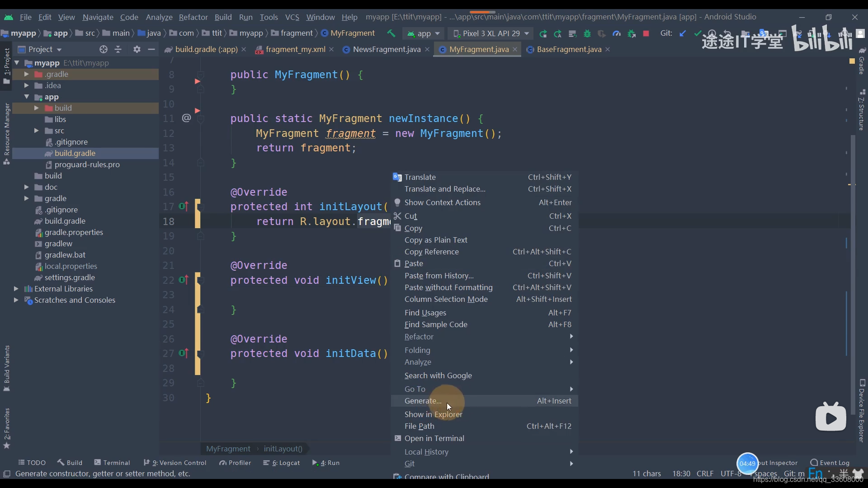
Task: Toggle the Event Log tool window
Action: pos(830,463)
